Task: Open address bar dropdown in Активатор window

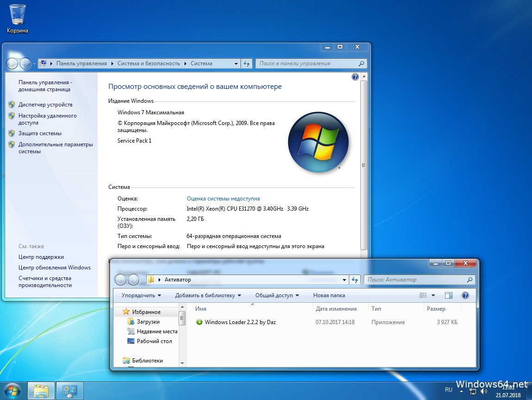Action: [344, 280]
